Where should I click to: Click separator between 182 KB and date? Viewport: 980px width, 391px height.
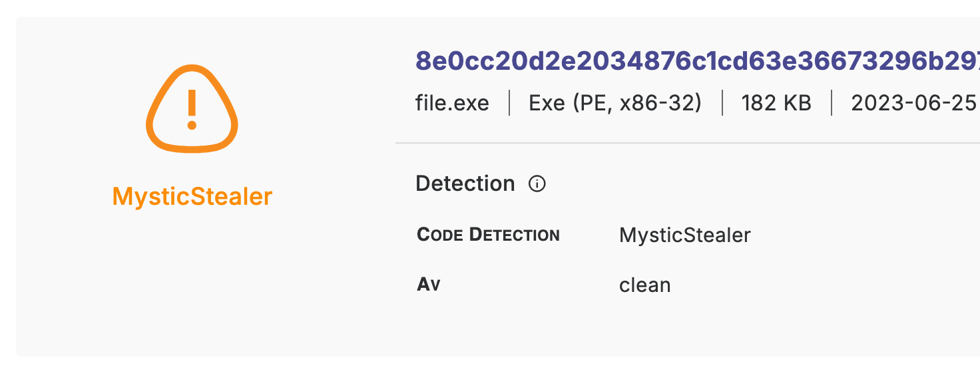[832, 103]
